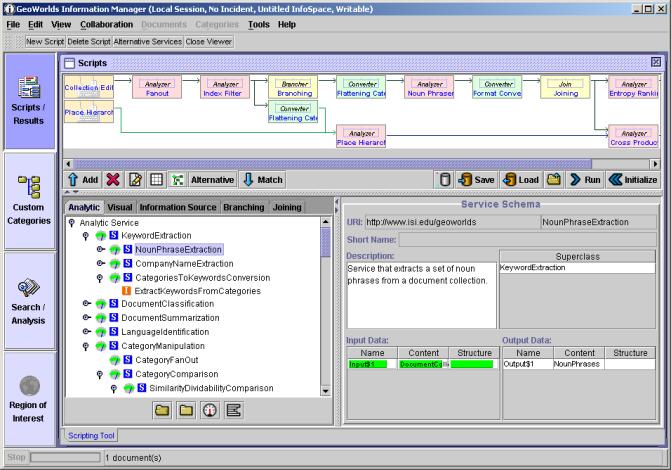Image resolution: width=671 pixels, height=470 pixels.
Task: Switch to the Branching tab
Action: (244, 207)
